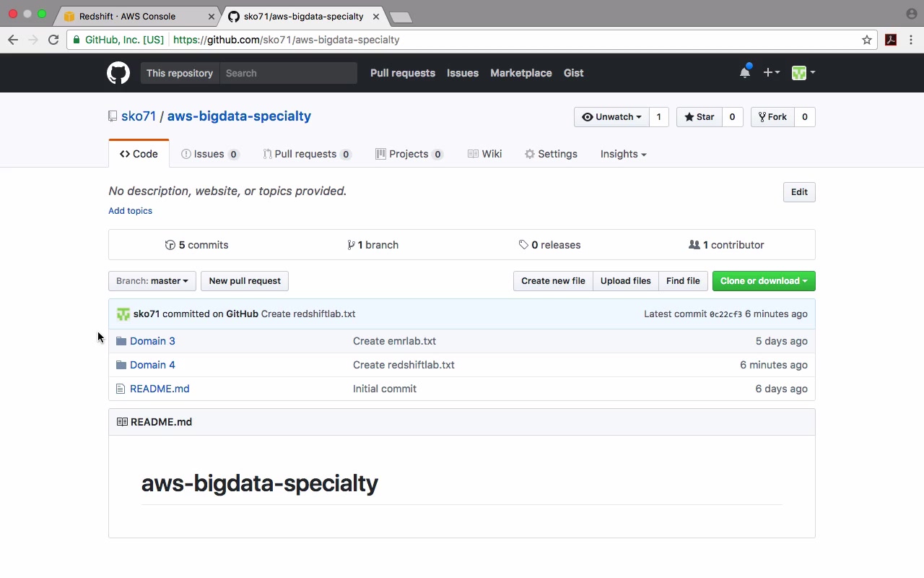Click the Add topics link
This screenshot has width=924, height=578.
pyautogui.click(x=130, y=211)
